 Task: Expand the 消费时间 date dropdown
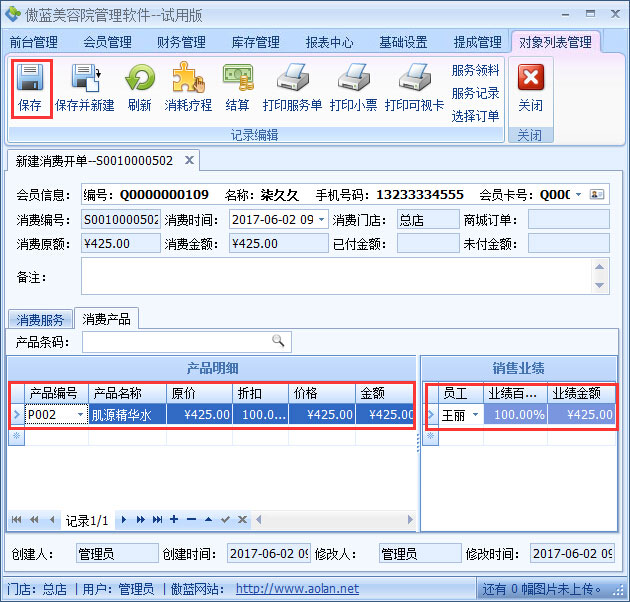pyautogui.click(x=321, y=219)
